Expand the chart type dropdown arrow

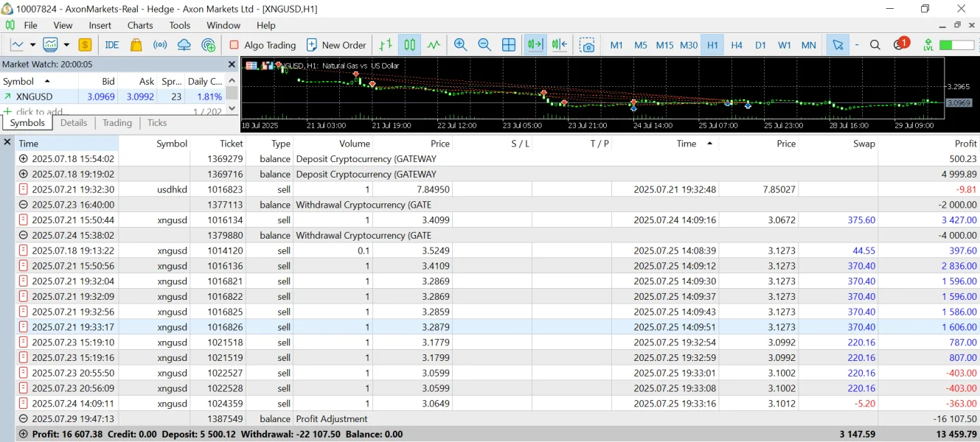(x=32, y=45)
